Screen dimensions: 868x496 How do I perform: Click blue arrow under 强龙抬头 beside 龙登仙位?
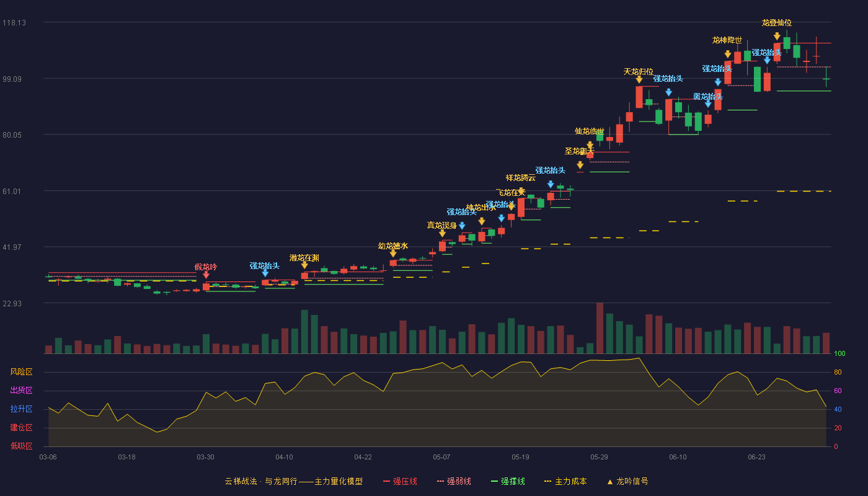click(767, 60)
